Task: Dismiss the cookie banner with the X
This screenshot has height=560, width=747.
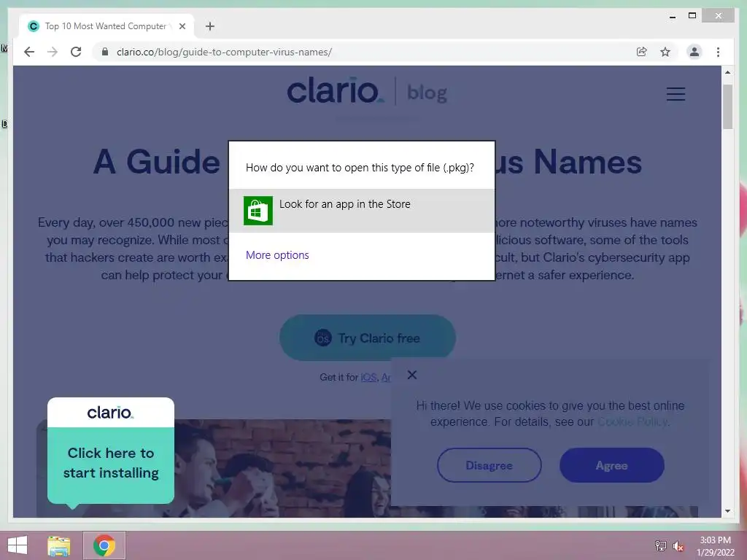Action: pos(412,376)
